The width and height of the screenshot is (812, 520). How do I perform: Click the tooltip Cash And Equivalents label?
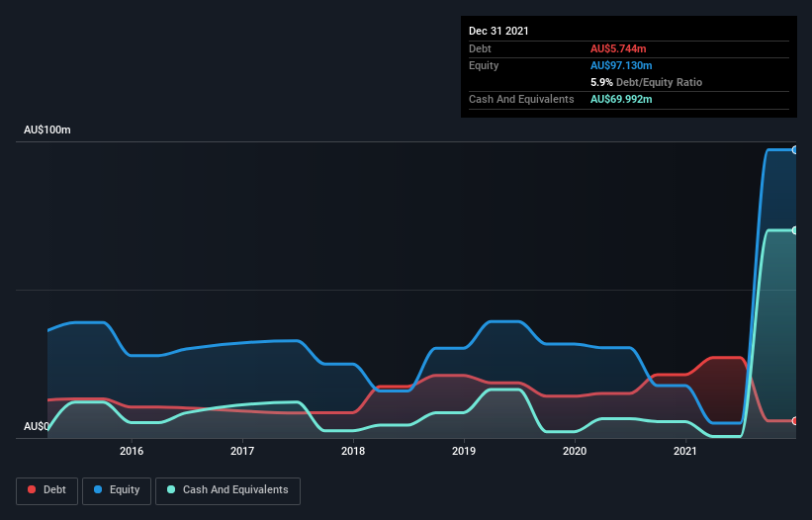pyautogui.click(x=521, y=99)
